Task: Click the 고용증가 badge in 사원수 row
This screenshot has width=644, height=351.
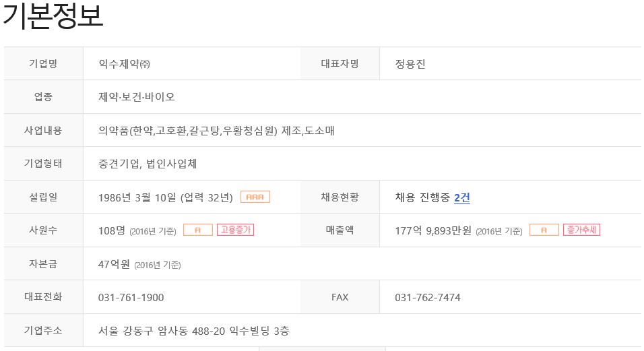Action: pyautogui.click(x=235, y=230)
